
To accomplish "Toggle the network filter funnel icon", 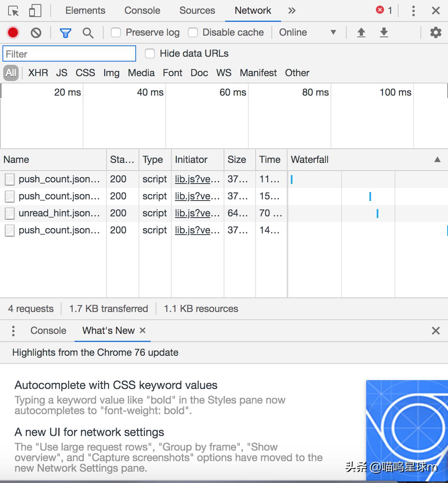I will 65,32.
